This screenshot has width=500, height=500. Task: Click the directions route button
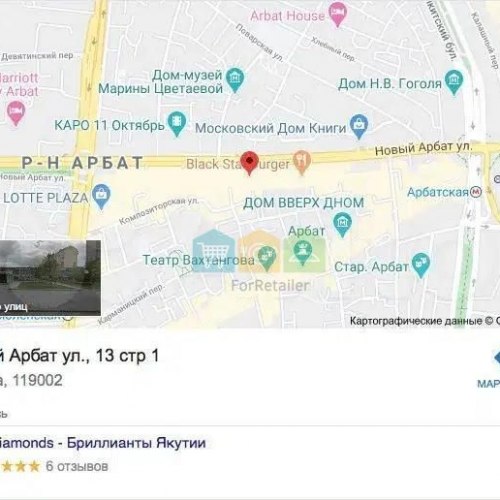pyautogui.click(x=497, y=358)
